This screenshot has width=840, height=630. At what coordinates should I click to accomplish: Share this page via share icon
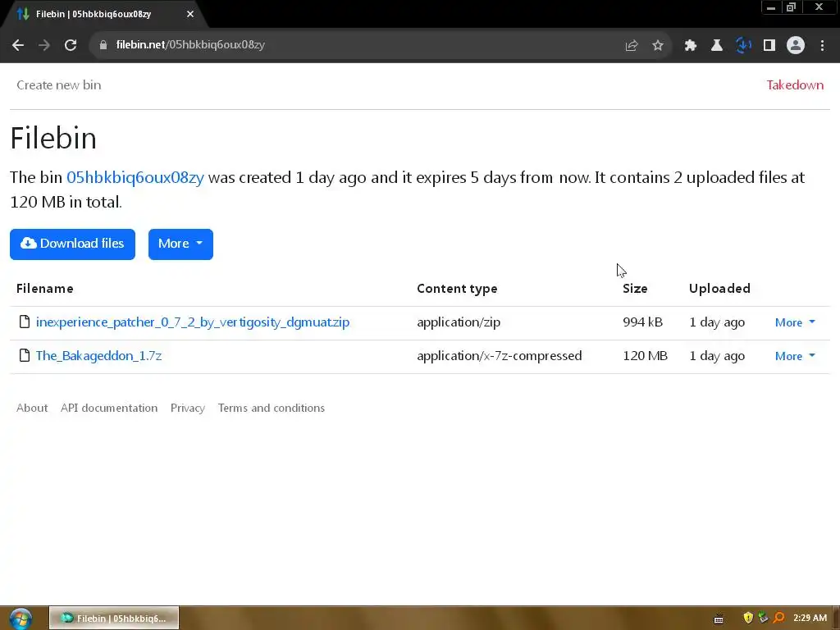click(632, 46)
